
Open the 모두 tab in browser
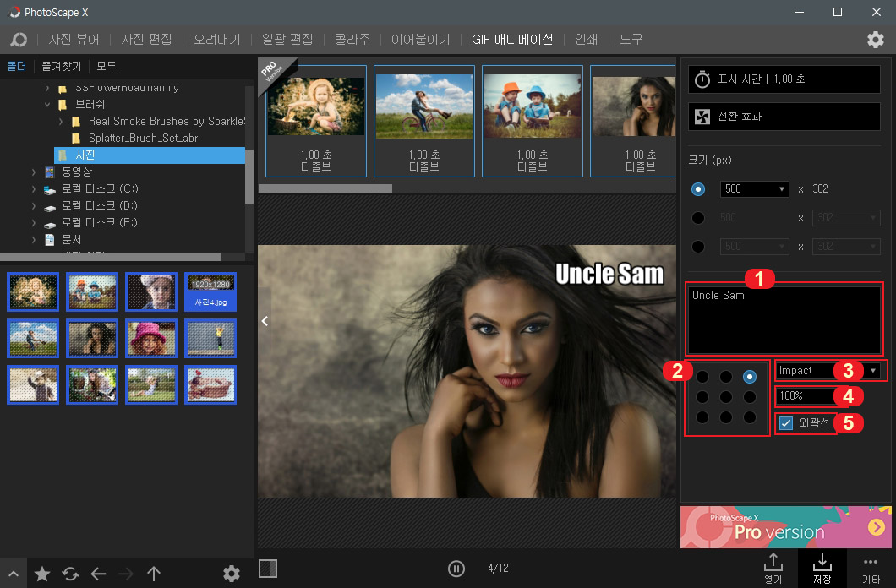(x=107, y=66)
